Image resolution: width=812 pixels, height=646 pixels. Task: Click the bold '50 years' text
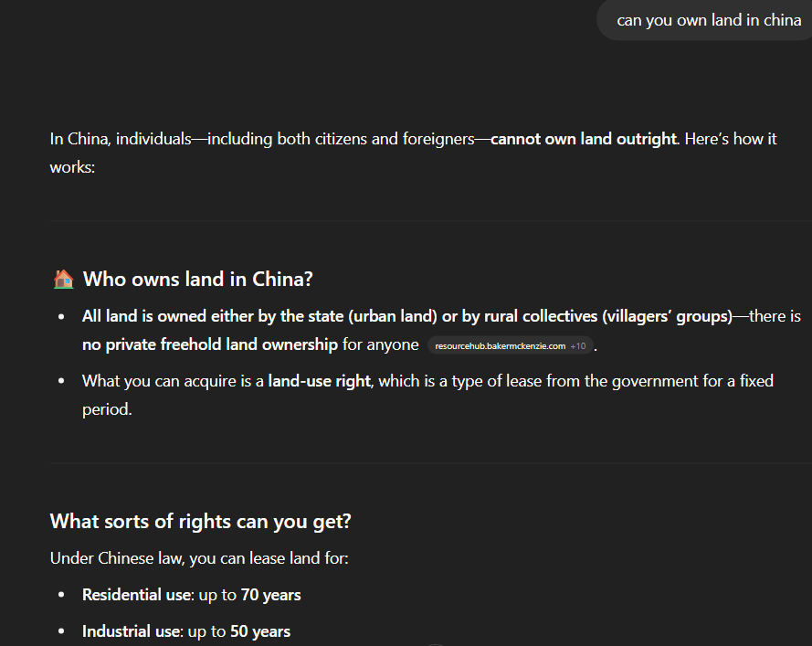pos(260,631)
